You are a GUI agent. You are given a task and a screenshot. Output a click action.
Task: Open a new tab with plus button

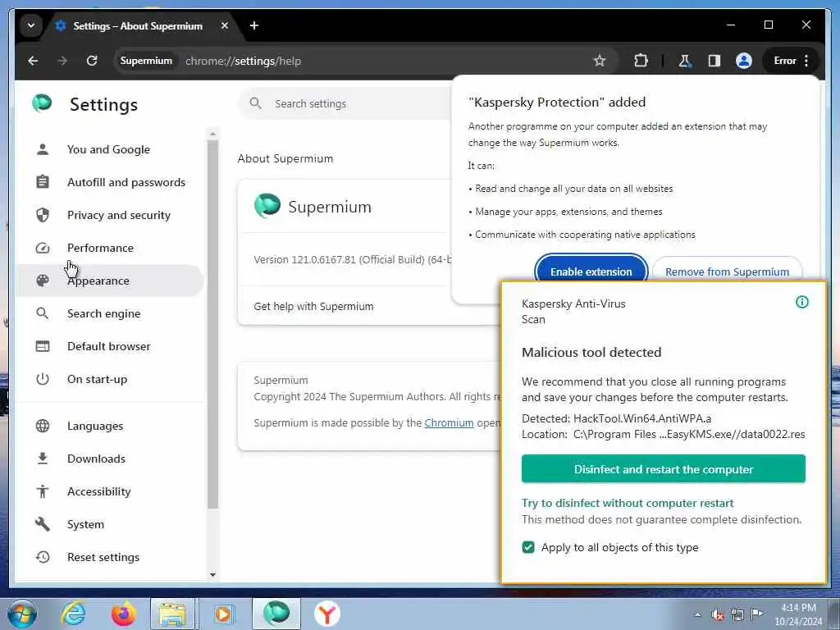(254, 25)
